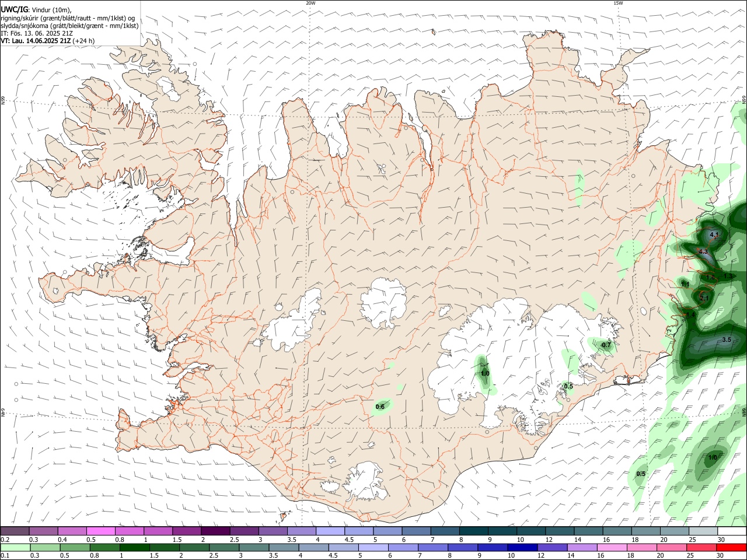The image size is (747, 560).
Task: Pick the darkest green 1 swatch in the lower row
Action: tap(134, 547)
